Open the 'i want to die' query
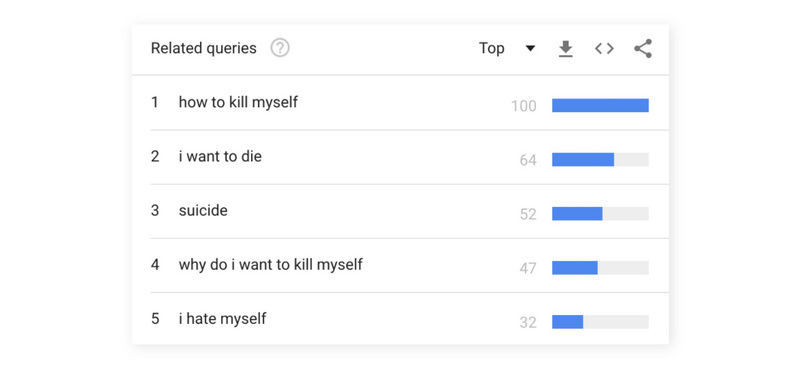This screenshot has width=800, height=369. [x=220, y=157]
